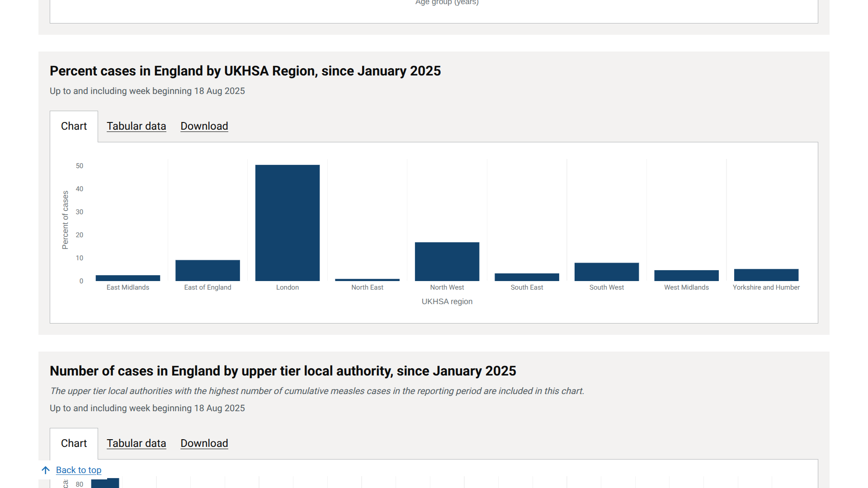Click the Yorkshire and Humber bar
This screenshot has width=868, height=488.
click(766, 275)
